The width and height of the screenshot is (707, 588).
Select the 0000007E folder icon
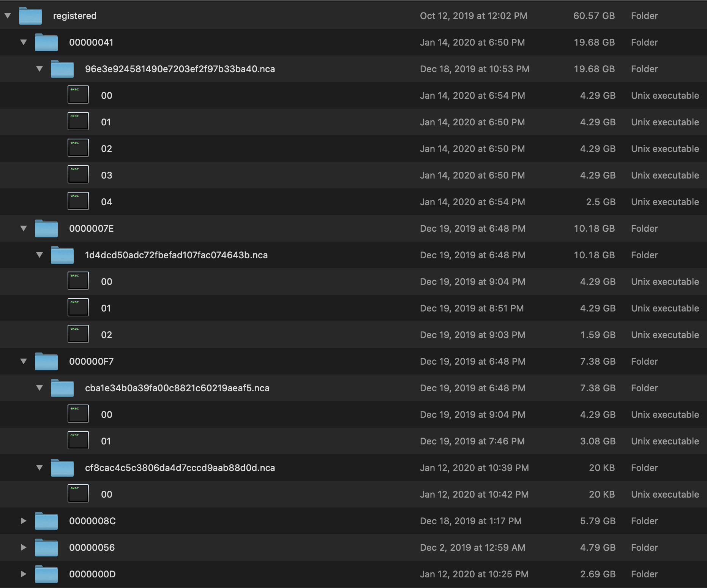click(x=46, y=229)
